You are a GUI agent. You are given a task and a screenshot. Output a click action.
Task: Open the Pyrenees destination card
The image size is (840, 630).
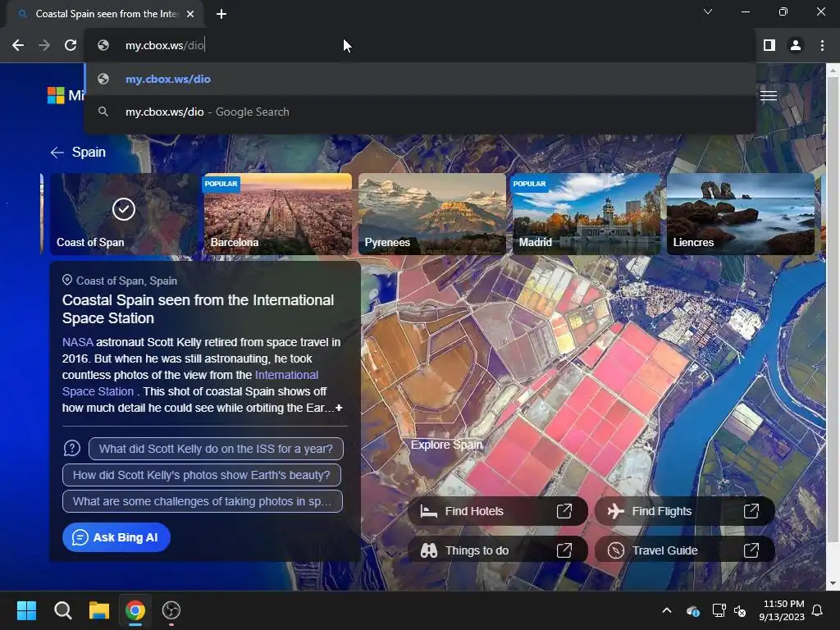(432, 213)
